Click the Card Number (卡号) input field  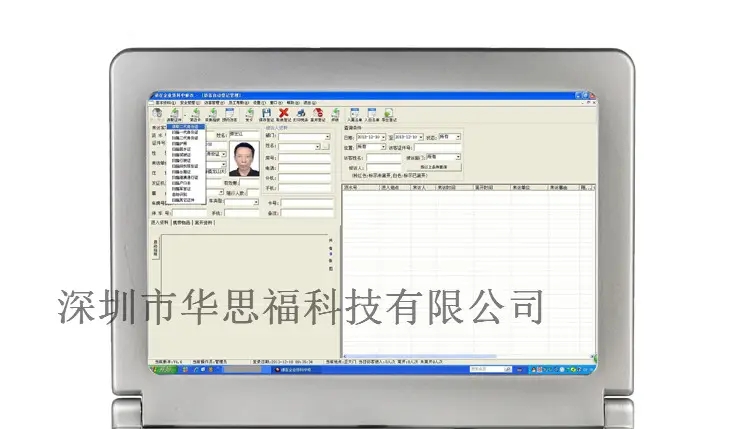pyautogui.click(x=307, y=203)
